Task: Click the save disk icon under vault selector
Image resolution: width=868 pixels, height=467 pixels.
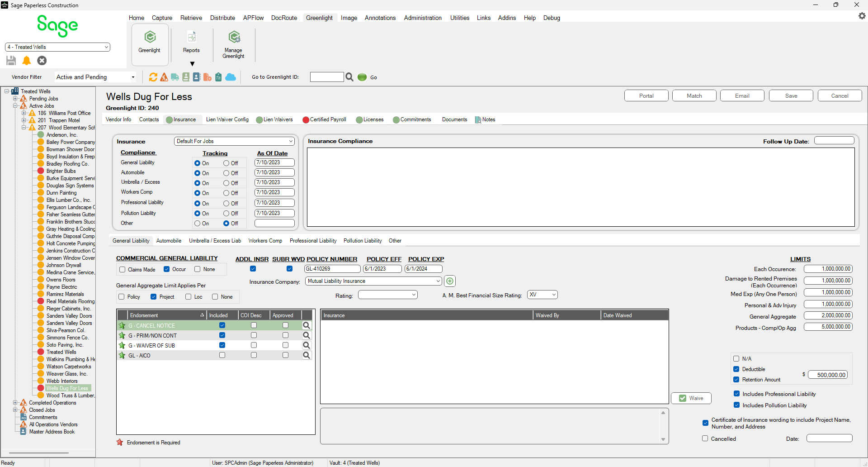Action: (x=11, y=60)
